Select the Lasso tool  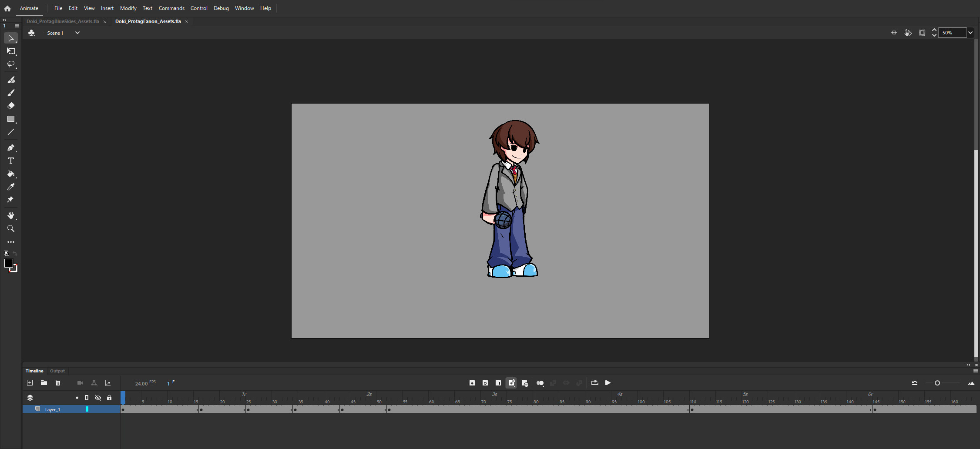(x=11, y=64)
